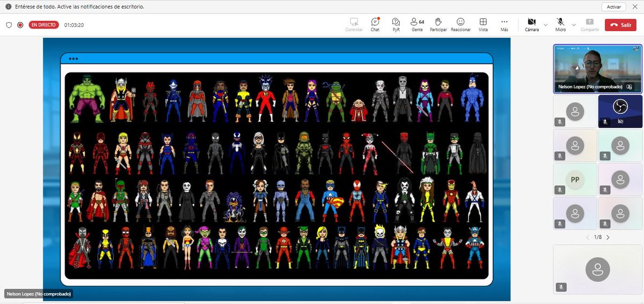The height and width of the screenshot is (304, 644).
Task: Open the Chat panel
Action: click(x=375, y=25)
